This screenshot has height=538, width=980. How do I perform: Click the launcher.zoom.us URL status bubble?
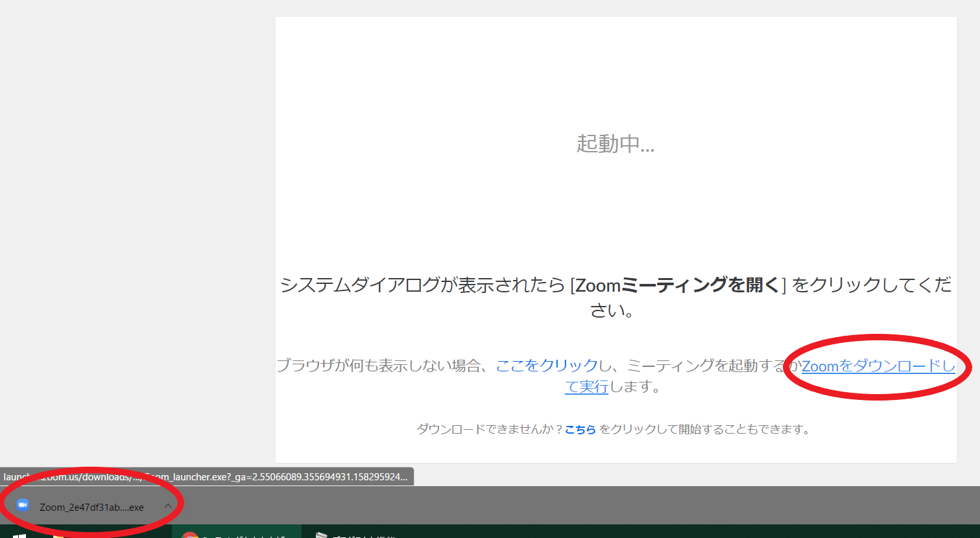click(206, 477)
